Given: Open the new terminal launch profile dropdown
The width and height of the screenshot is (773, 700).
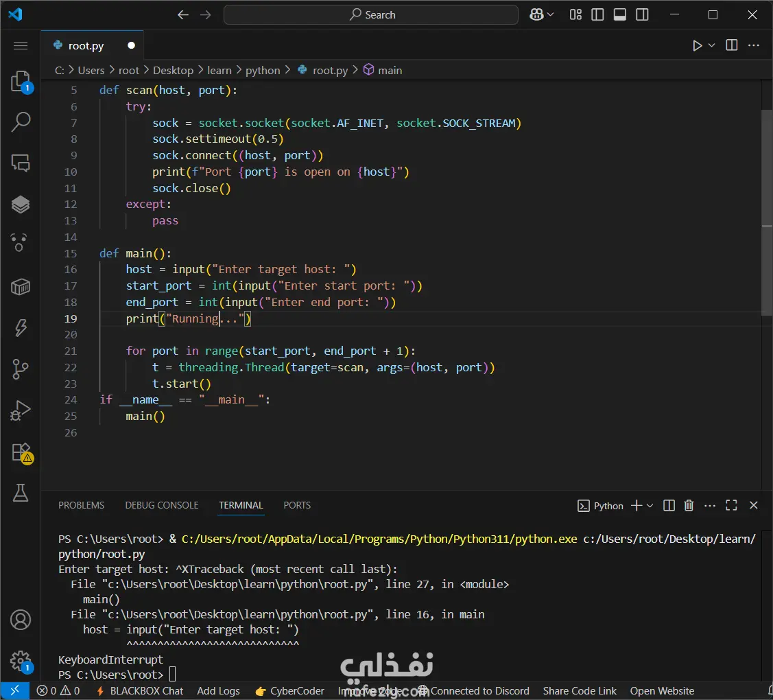Looking at the screenshot, I should coord(650,506).
